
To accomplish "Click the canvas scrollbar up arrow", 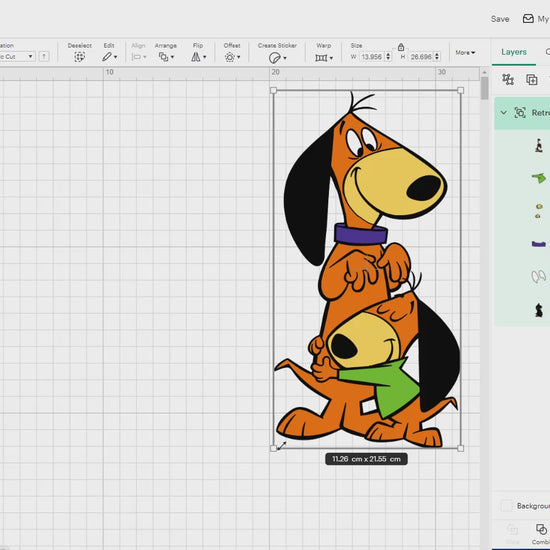I will tap(484, 72).
